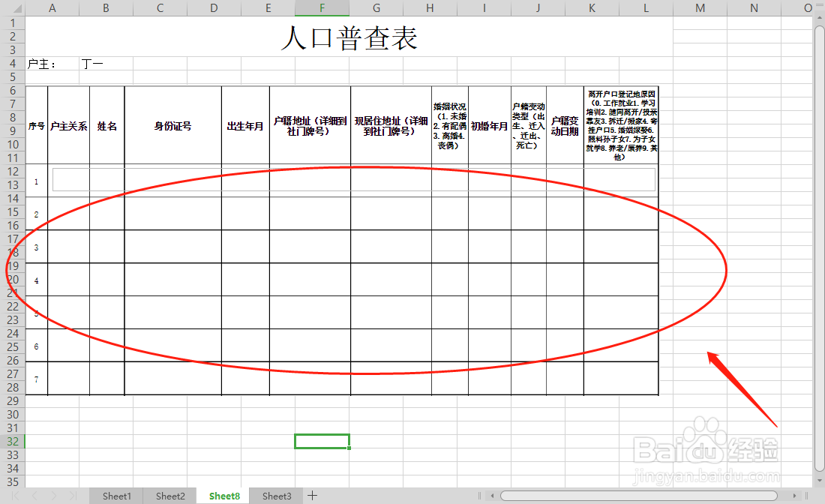Click the next-sheet navigation arrow

point(55,496)
